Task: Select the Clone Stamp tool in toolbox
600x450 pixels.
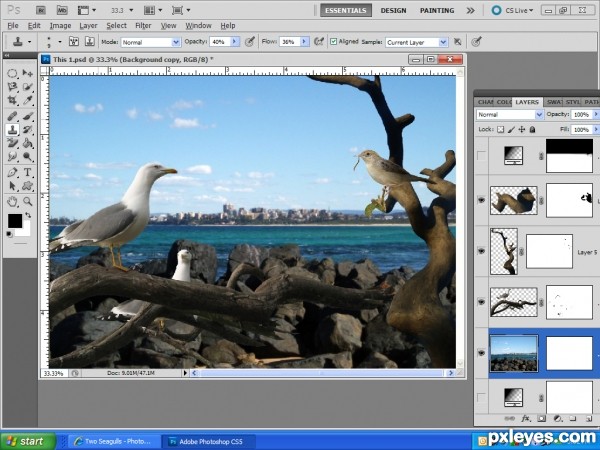Action: (x=12, y=130)
